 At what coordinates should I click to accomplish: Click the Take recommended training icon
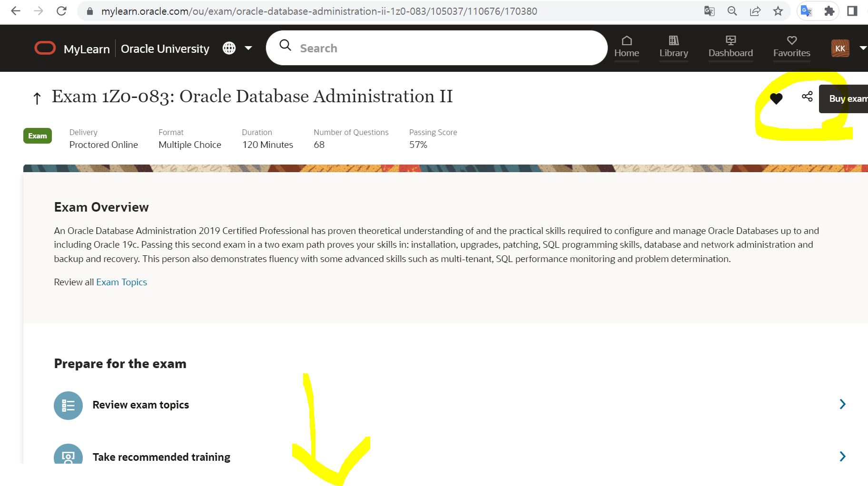tap(68, 455)
